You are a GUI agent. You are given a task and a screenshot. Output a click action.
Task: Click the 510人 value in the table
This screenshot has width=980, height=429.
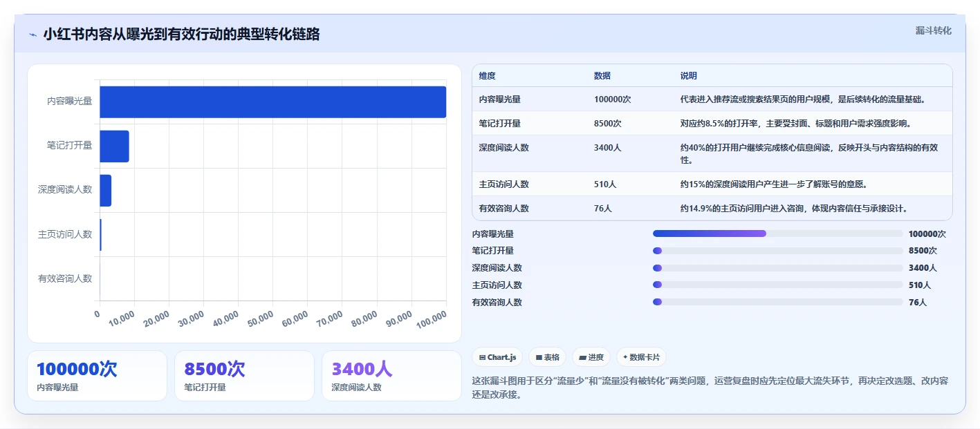click(605, 184)
